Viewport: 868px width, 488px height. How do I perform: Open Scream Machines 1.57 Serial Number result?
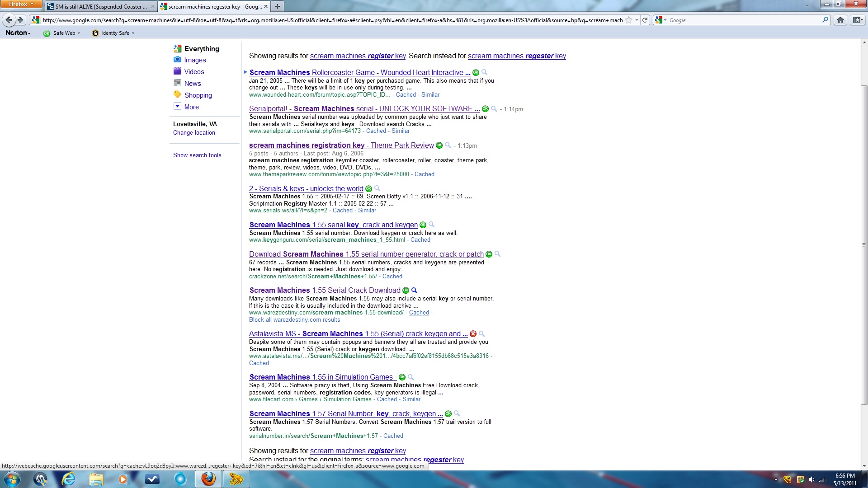point(346,413)
